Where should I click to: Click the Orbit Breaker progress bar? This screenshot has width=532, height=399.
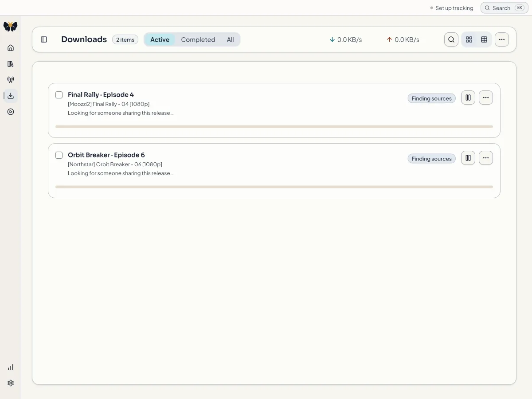point(274,187)
